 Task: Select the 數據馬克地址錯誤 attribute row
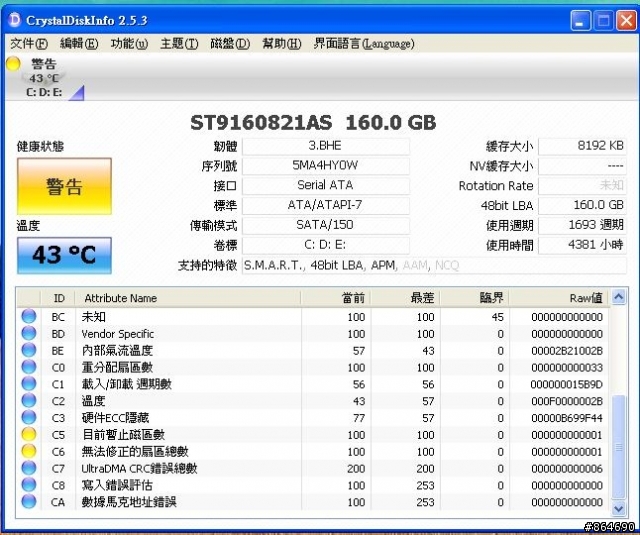pos(313,502)
